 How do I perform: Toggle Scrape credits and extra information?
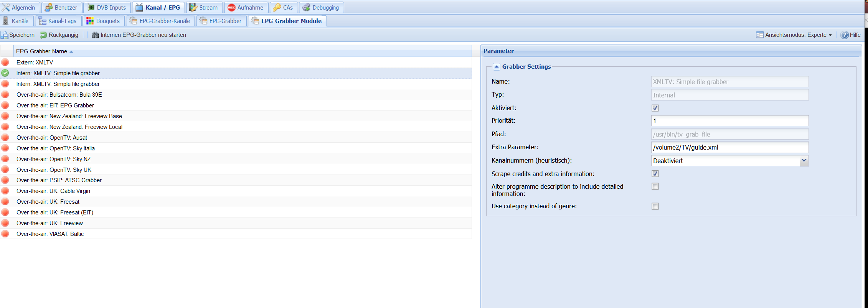tap(655, 174)
